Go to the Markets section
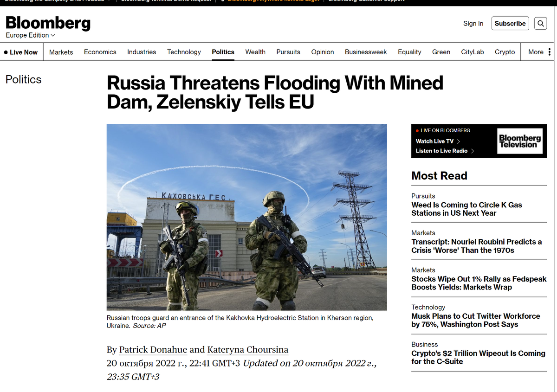 pos(61,52)
